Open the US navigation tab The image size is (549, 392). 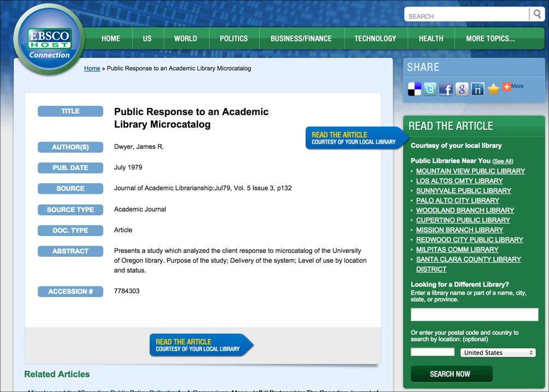147,39
